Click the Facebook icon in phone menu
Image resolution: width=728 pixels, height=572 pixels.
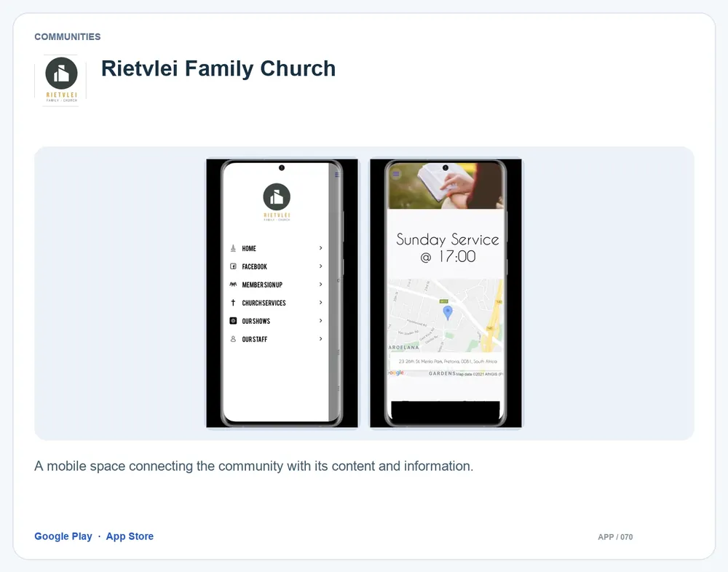[233, 266]
